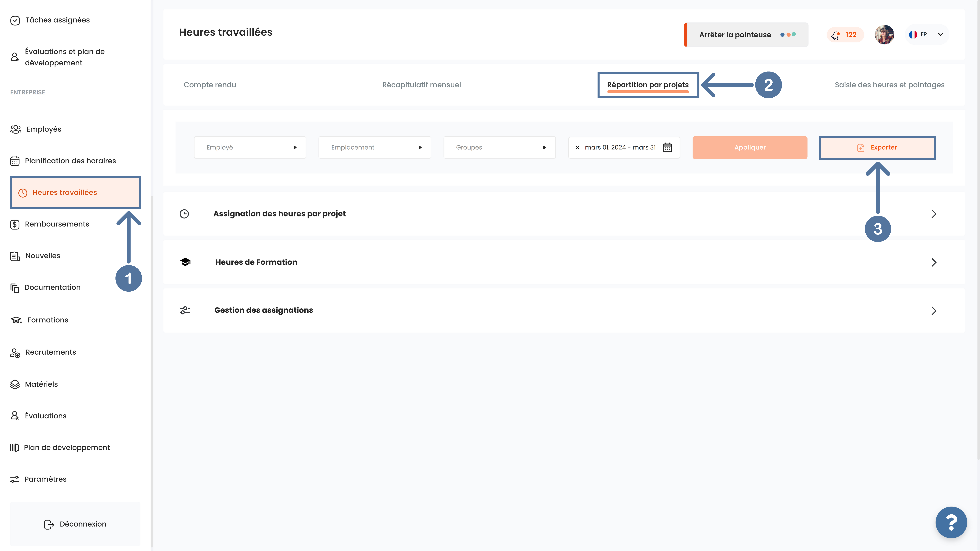The width and height of the screenshot is (980, 551).
Task: Click the Déconnexion logout icon
Action: pos(49,524)
